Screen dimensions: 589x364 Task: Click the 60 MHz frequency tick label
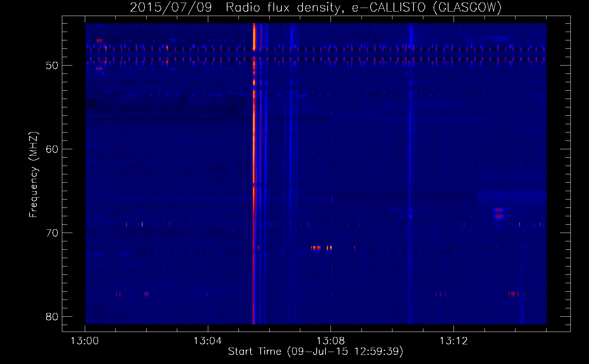[52, 149]
